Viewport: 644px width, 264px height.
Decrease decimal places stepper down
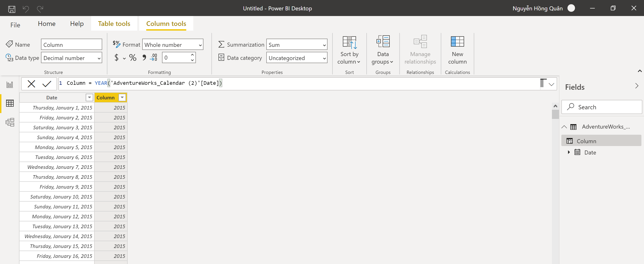[x=192, y=60]
